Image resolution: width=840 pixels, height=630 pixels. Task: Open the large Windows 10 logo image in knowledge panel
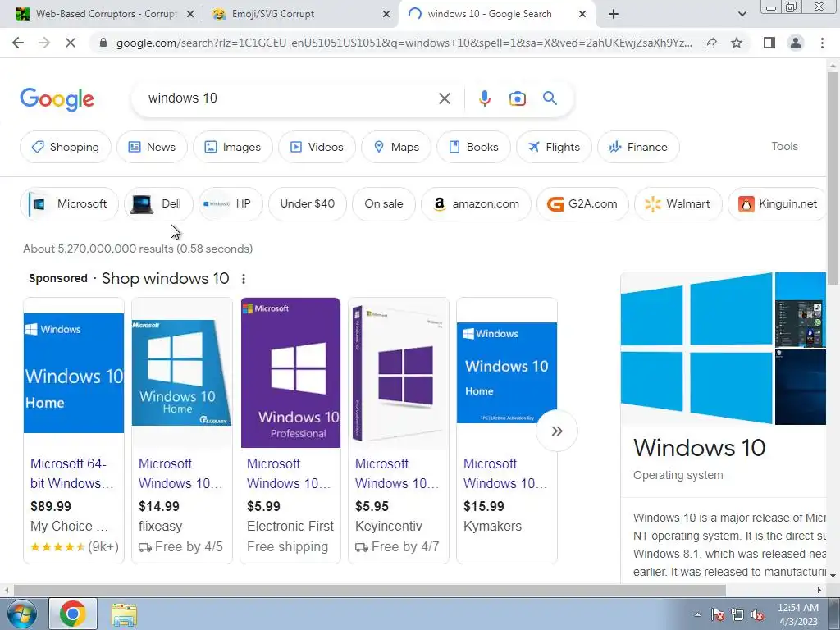696,348
